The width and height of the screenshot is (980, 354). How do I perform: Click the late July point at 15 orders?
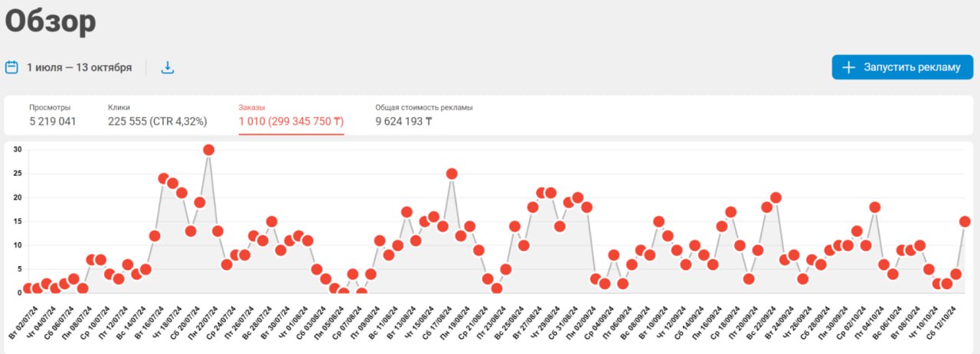coord(272,222)
